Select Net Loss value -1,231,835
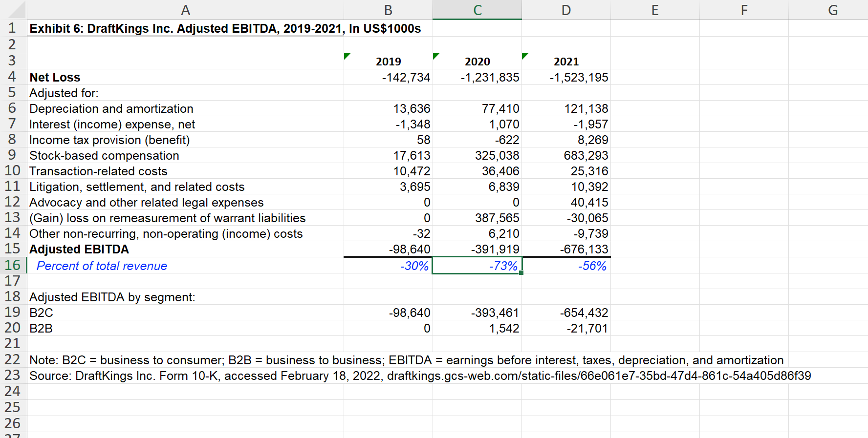The width and height of the screenshot is (868, 438). (477, 77)
